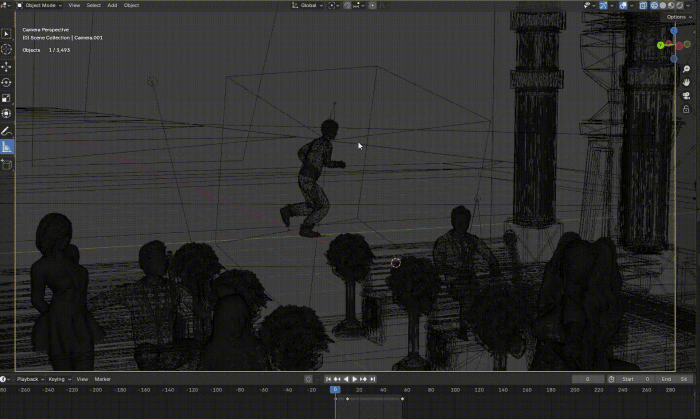This screenshot has width=700, height=419.
Task: Click the End frame field
Action: [674, 379]
